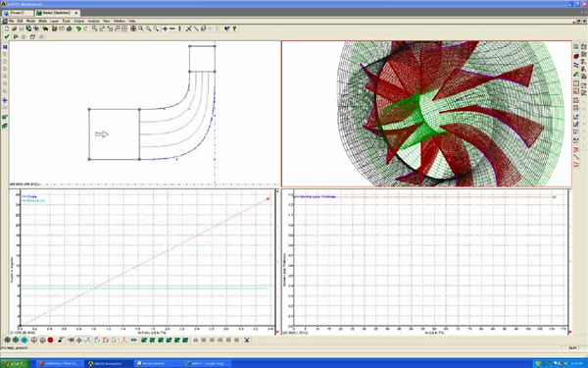Click the multicolor shading icon in right sidebar
Viewport: 588px width, 368px height.
pos(576,75)
